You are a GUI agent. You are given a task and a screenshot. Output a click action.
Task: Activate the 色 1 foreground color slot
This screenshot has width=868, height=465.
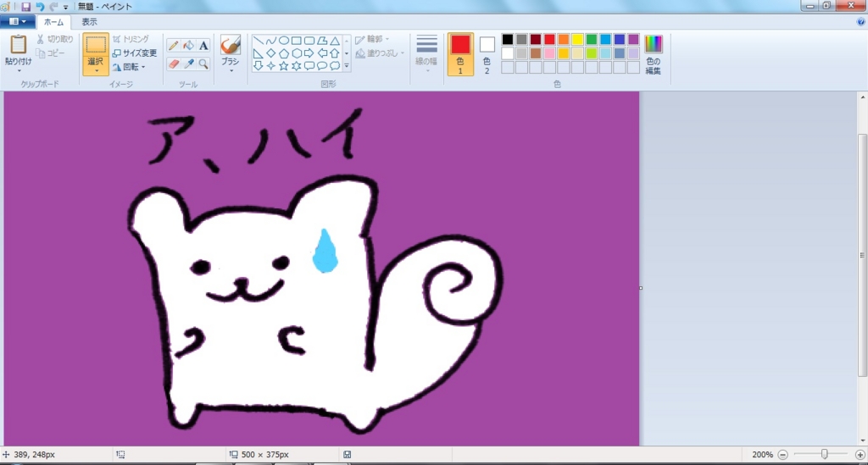[x=460, y=54]
